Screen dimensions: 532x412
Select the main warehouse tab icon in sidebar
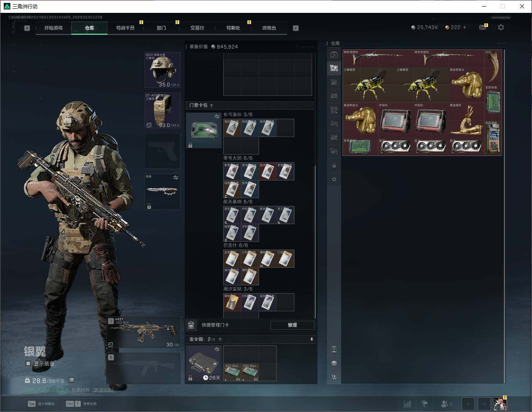coord(334,55)
